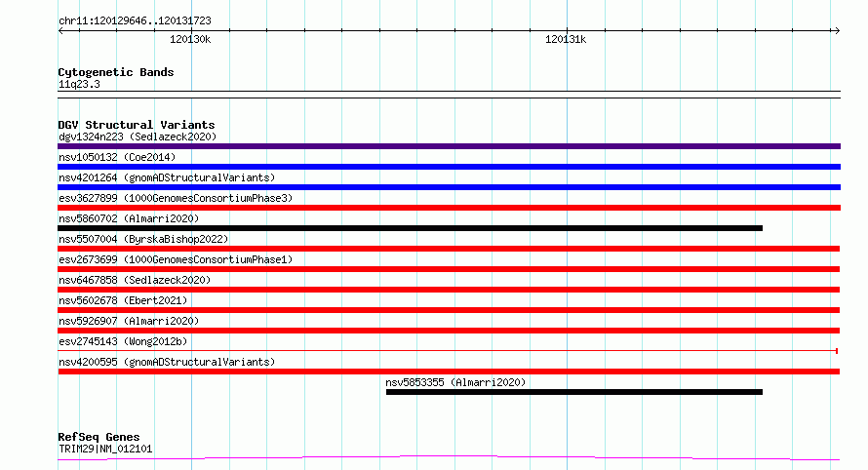Image resolution: width=868 pixels, height=470 pixels.
Task: Open nsv4201264 (gnomADStructuralVariants) label
Action: pyautogui.click(x=167, y=177)
